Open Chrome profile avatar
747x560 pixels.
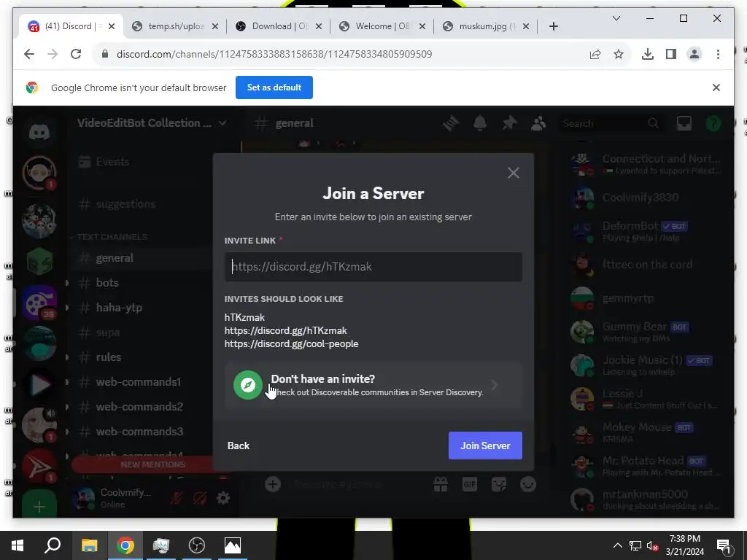tap(694, 54)
